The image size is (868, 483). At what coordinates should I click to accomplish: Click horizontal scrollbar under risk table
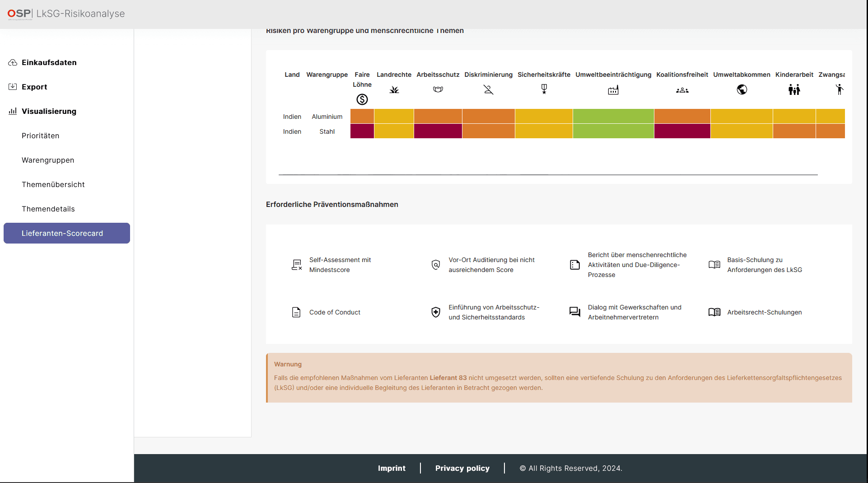(548, 174)
